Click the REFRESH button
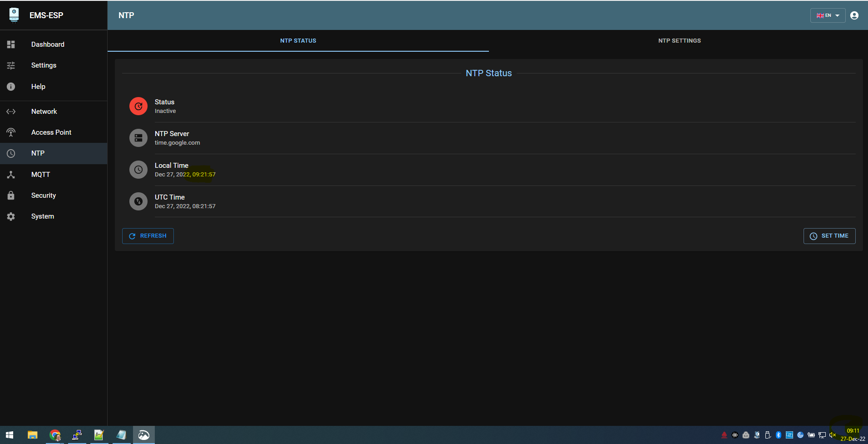Viewport: 868px width, 444px height. (148, 236)
